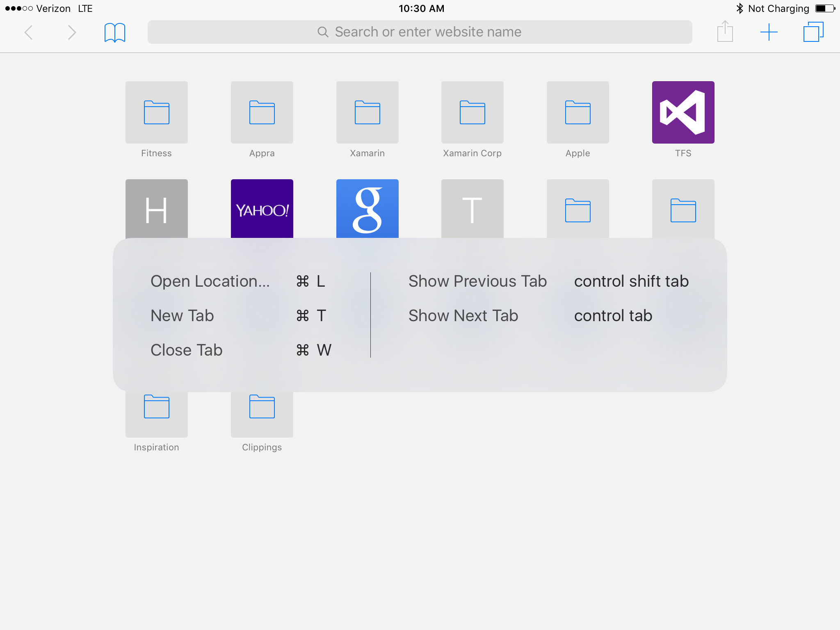Show all tabs using the tab switcher icon
This screenshot has height=630, width=840.
[814, 32]
